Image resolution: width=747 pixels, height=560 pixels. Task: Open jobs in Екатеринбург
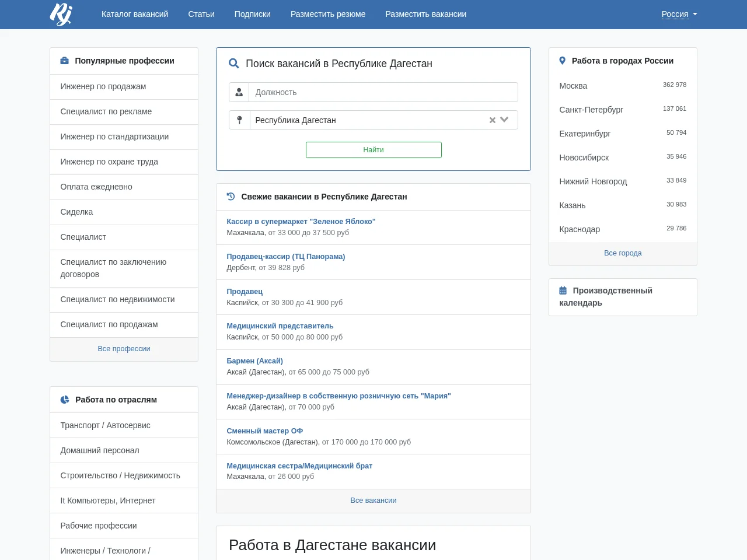(x=585, y=134)
